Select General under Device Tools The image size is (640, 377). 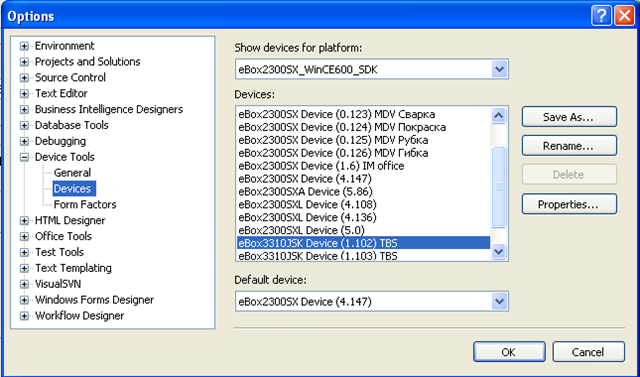coord(72,173)
